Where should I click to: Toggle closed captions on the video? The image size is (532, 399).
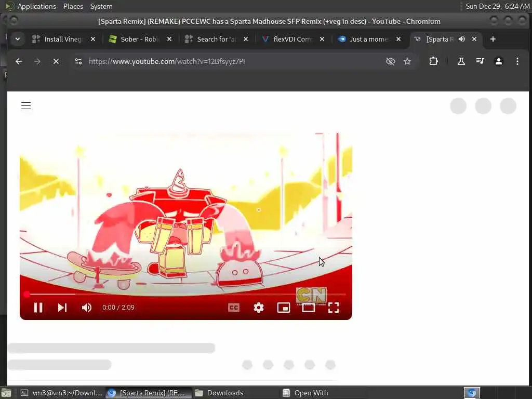pyautogui.click(x=233, y=308)
